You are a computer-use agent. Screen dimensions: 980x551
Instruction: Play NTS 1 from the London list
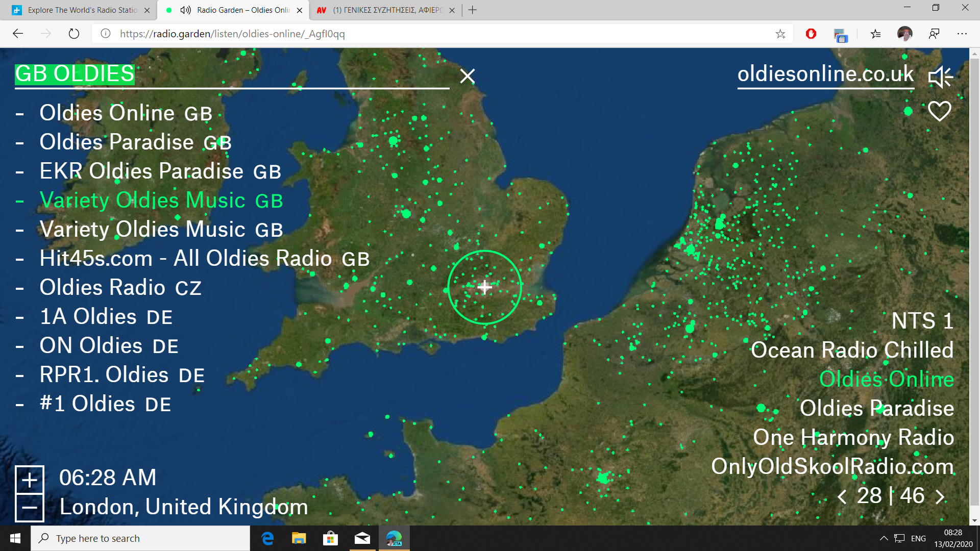[922, 321]
